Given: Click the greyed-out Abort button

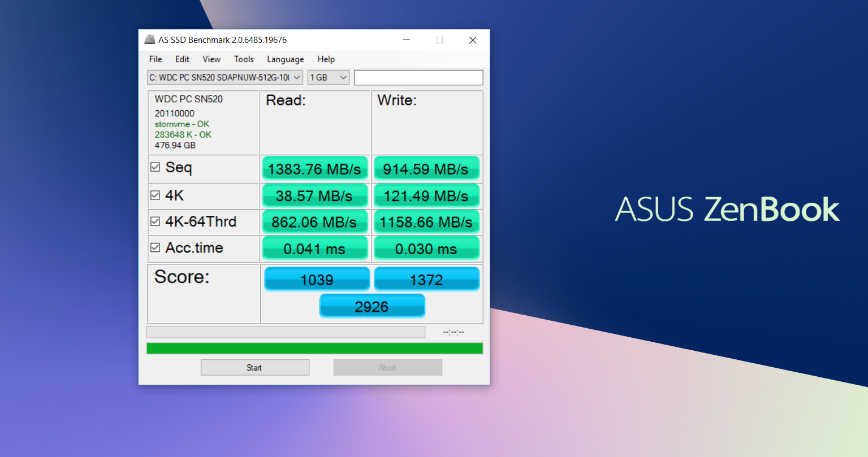Looking at the screenshot, I should tap(388, 367).
